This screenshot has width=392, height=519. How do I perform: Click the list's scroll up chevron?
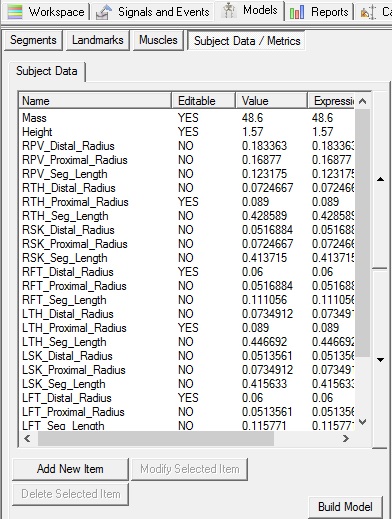coord(363,101)
